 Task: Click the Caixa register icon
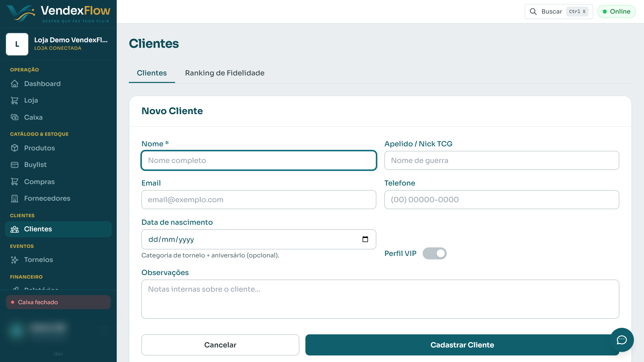tap(15, 117)
